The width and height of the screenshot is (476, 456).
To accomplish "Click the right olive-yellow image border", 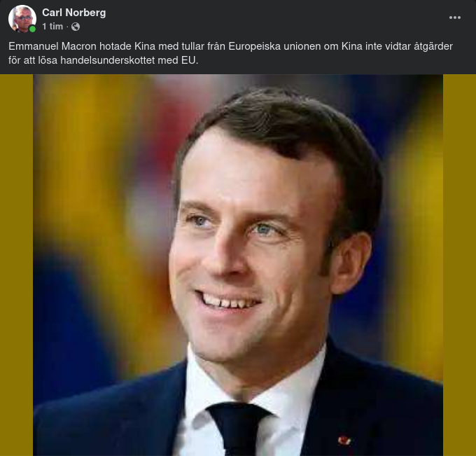I will pyautogui.click(x=459, y=265).
